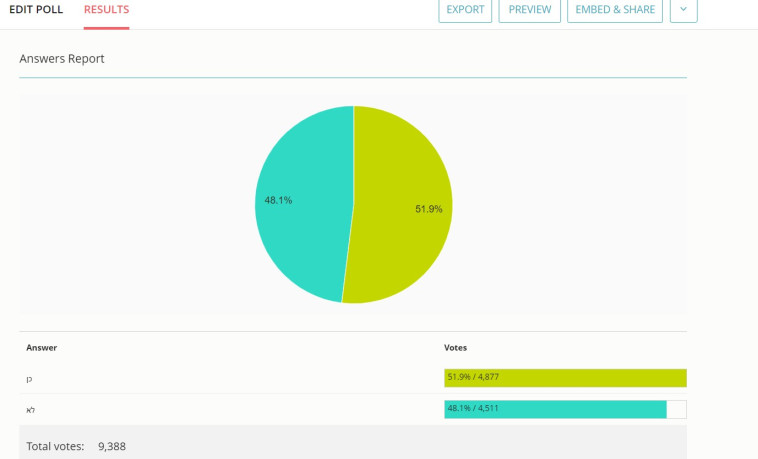Click the teal 48.1% / 4,511 votes bar
The image size is (758, 459).
click(555, 409)
